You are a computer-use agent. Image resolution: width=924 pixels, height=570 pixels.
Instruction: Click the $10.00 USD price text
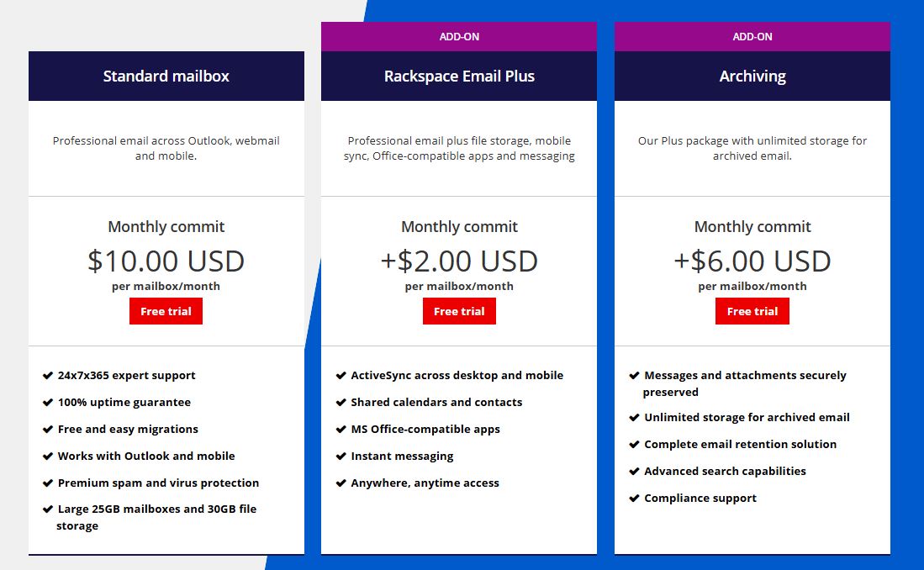[x=166, y=261]
